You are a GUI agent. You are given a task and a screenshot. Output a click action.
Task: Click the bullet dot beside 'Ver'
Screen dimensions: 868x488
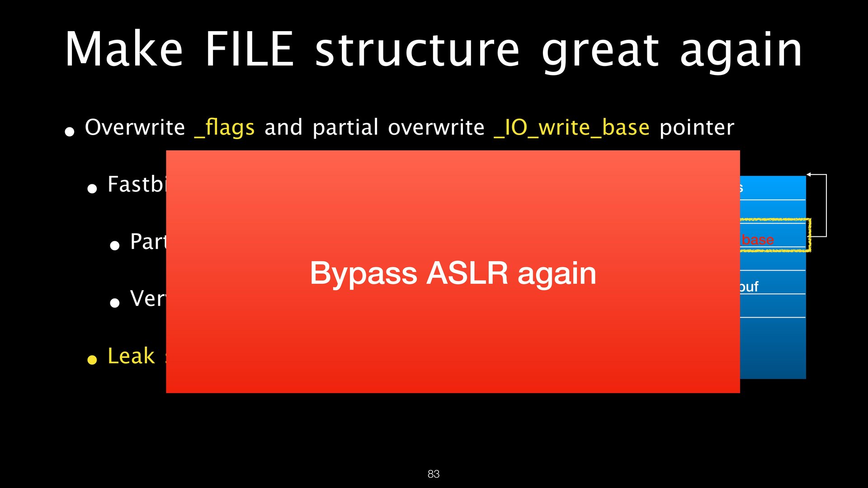tap(115, 303)
